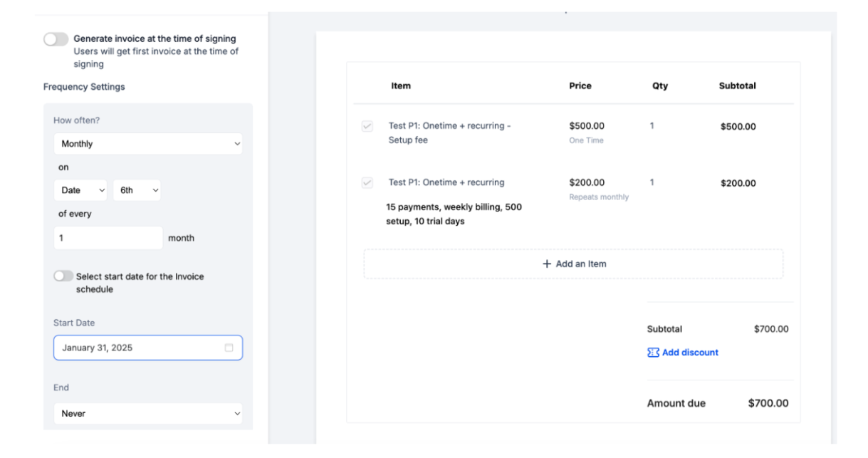Enable Generate invoice at the time of signing

pyautogui.click(x=56, y=39)
